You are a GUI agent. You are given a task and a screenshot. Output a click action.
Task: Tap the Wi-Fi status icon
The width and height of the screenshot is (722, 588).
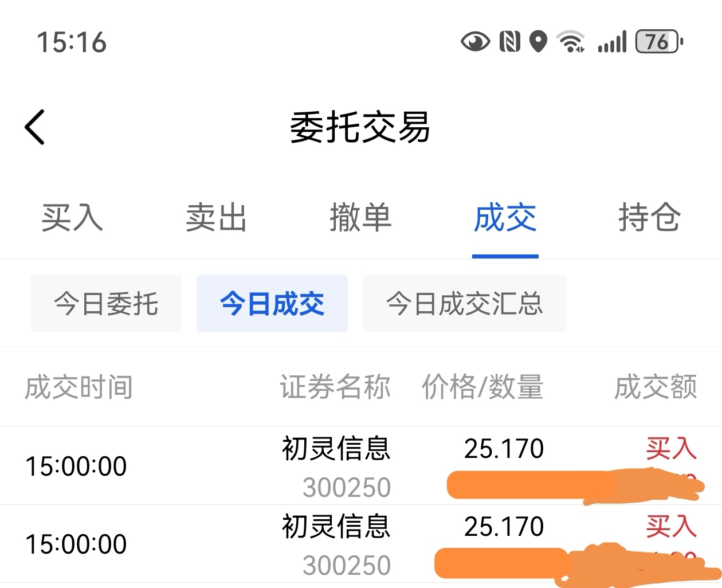coord(571,42)
